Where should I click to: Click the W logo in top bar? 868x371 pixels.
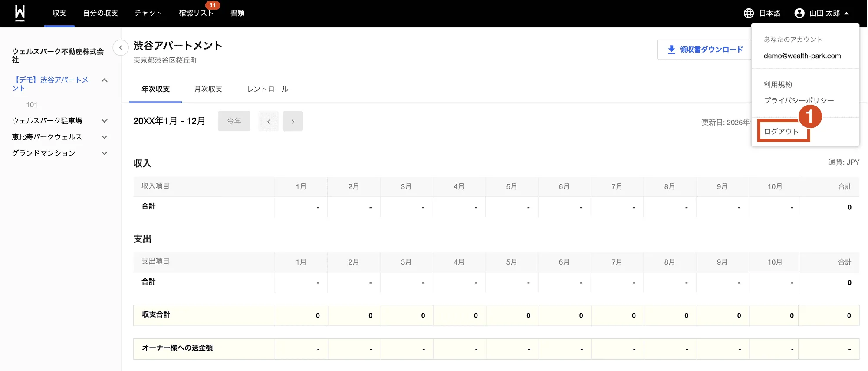[x=20, y=13]
